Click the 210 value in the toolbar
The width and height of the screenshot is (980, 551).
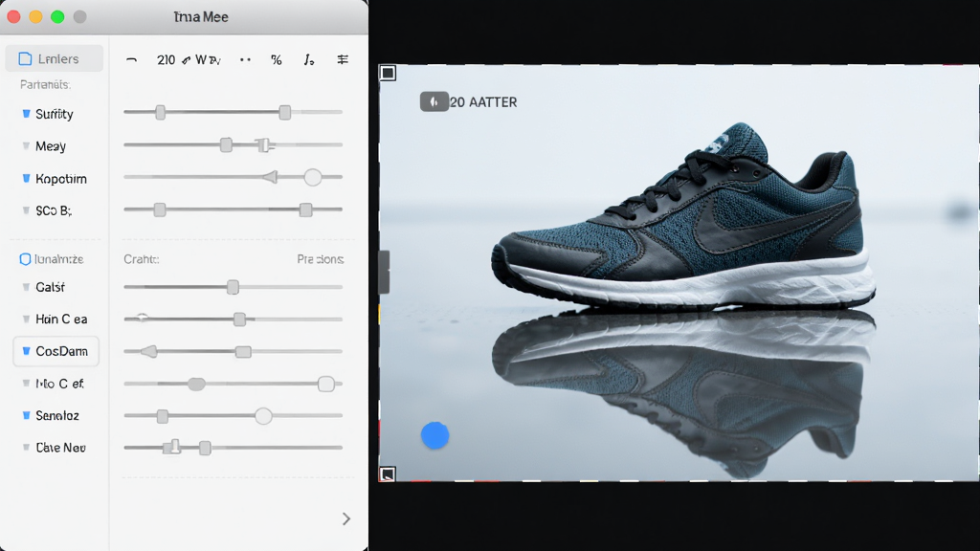[x=166, y=60]
